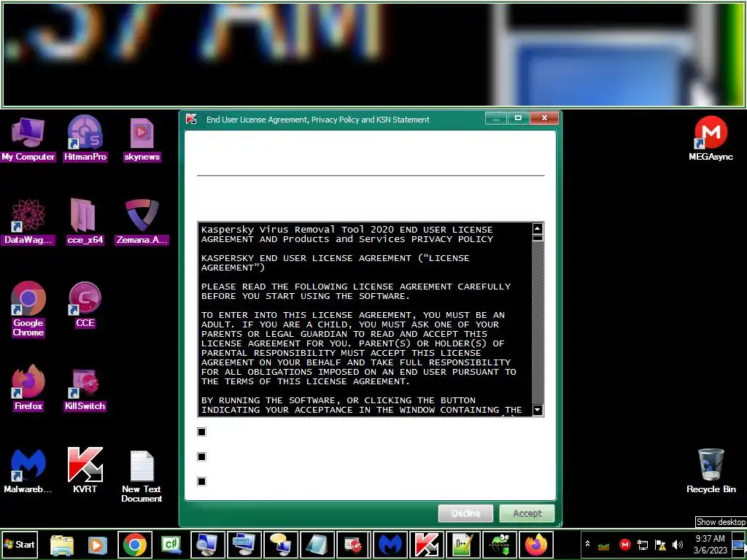Image resolution: width=747 pixels, height=560 pixels.
Task: Click the Accept button
Action: pyautogui.click(x=527, y=513)
